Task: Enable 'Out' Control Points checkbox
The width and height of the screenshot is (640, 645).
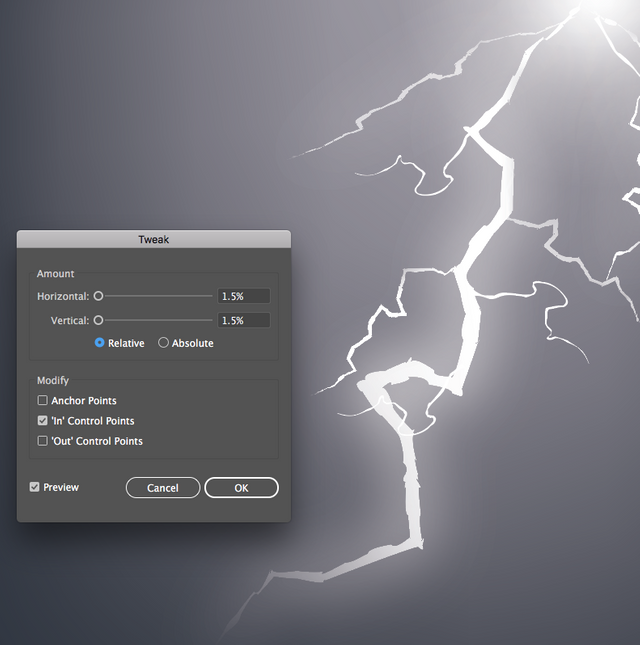Action: pos(42,441)
